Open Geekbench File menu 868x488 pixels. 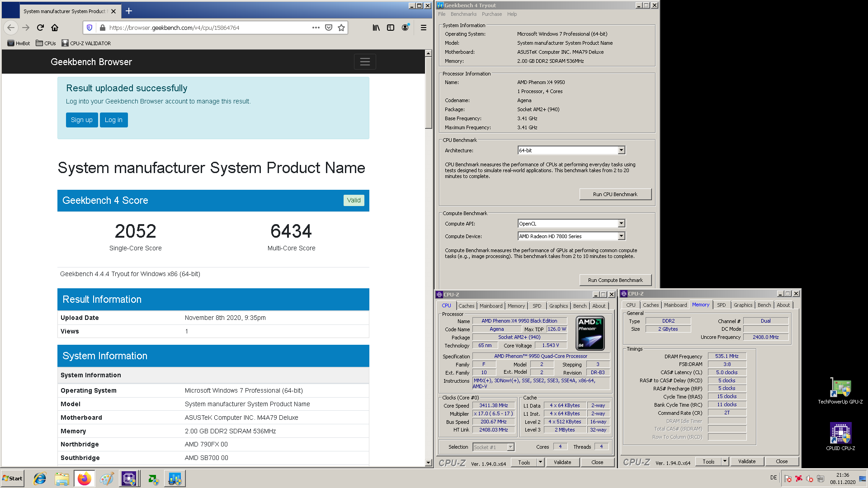[442, 14]
